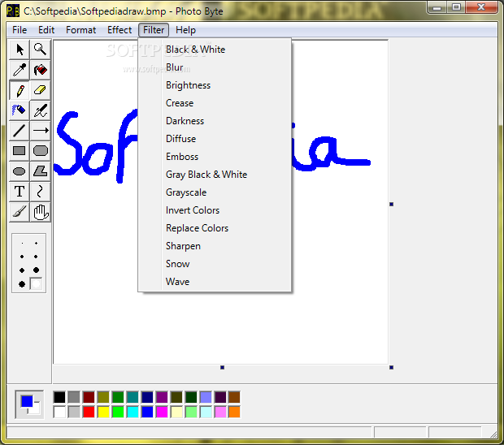Screen dimensions: 504x445
Task: Pick the teal color swatch
Action: tap(133, 397)
